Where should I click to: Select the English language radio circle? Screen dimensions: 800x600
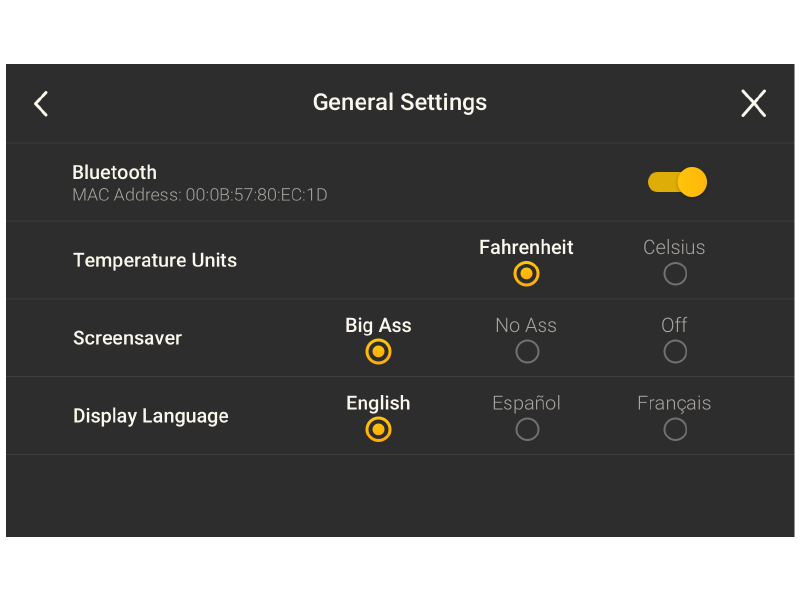378,430
